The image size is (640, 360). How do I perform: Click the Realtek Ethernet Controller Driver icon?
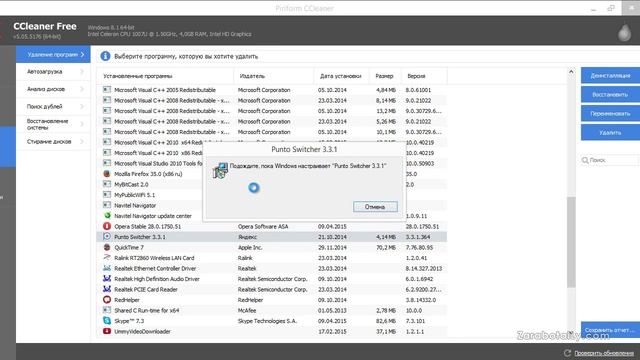(107, 268)
